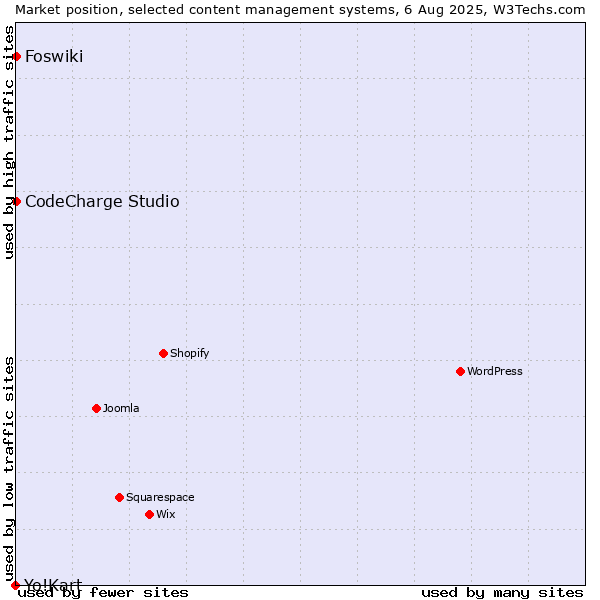The width and height of the screenshot is (600, 600).
Task: Click the chart title mentioning W3Techs.com
Action: [300, 10]
